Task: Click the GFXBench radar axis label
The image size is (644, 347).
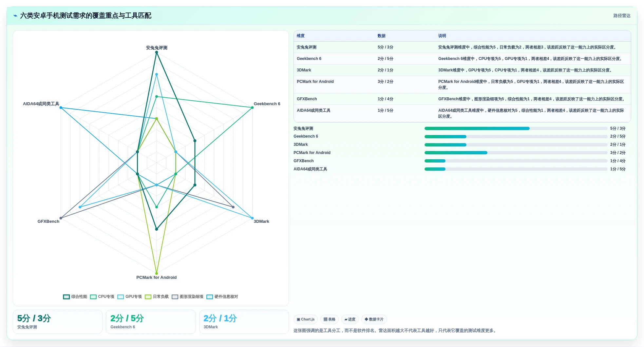Action: pyautogui.click(x=48, y=222)
